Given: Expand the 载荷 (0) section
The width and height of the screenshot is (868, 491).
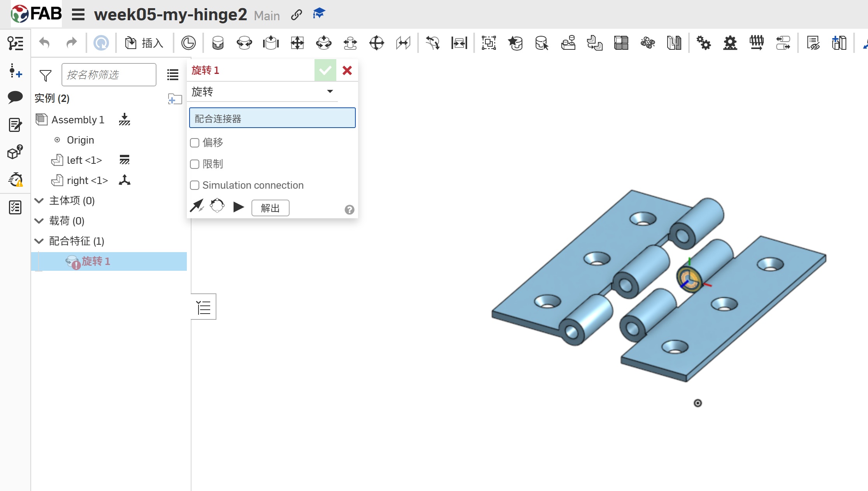Looking at the screenshot, I should [x=39, y=221].
